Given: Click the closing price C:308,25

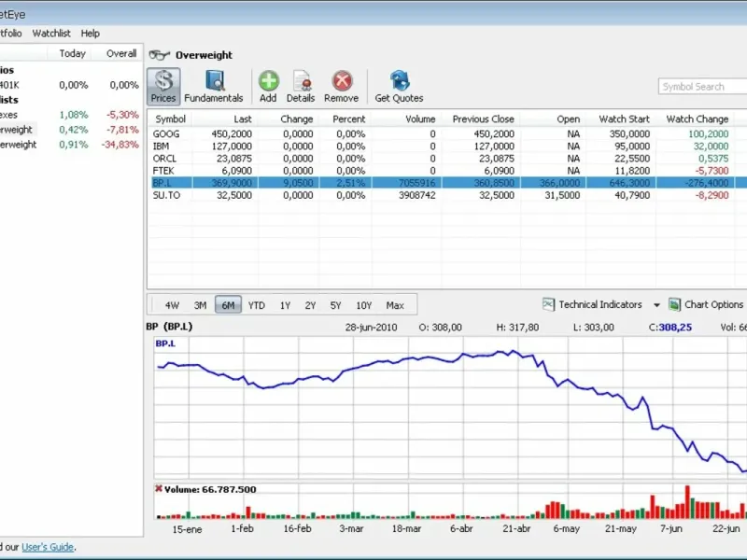Looking at the screenshot, I should [670, 328].
